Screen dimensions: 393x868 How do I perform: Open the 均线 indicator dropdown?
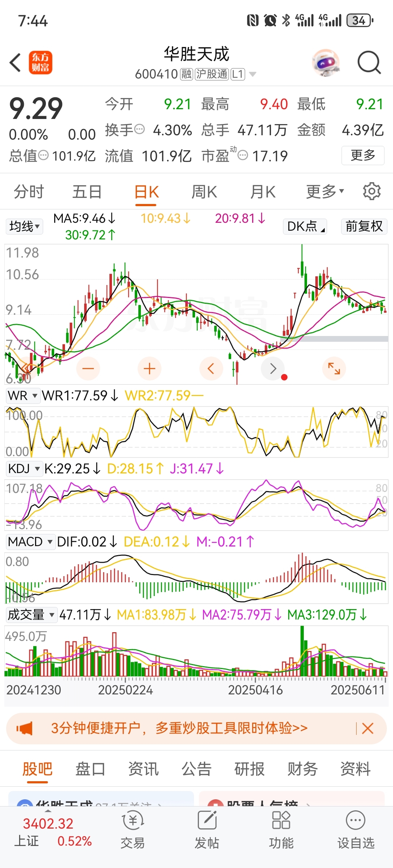pos(24,226)
